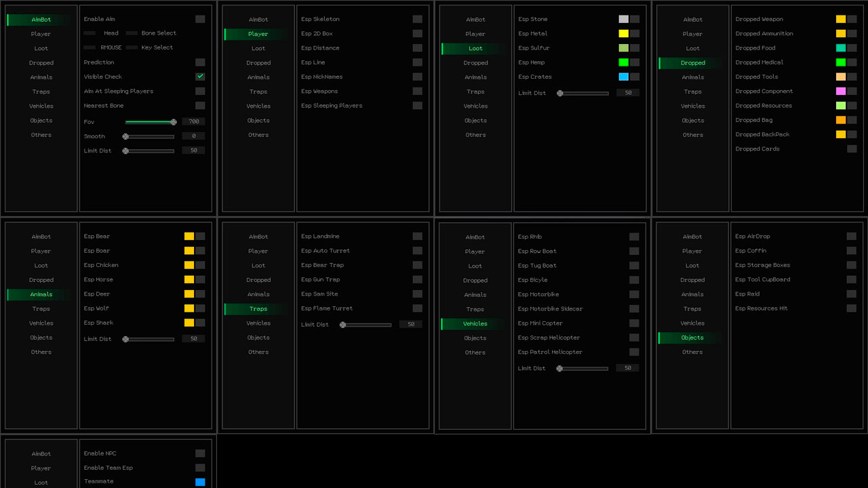
Task: Enable Esp AirDrop checkbox
Action: click(x=852, y=237)
